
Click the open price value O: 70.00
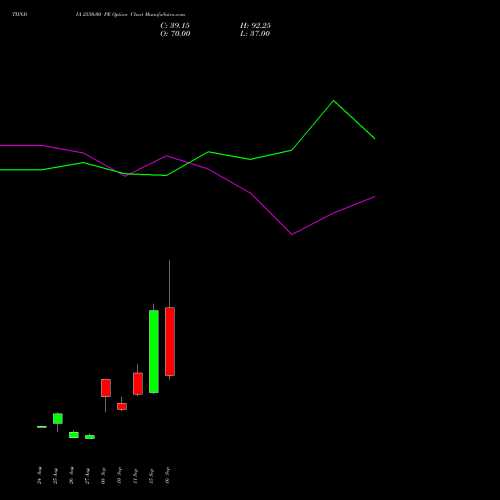[x=175, y=34]
